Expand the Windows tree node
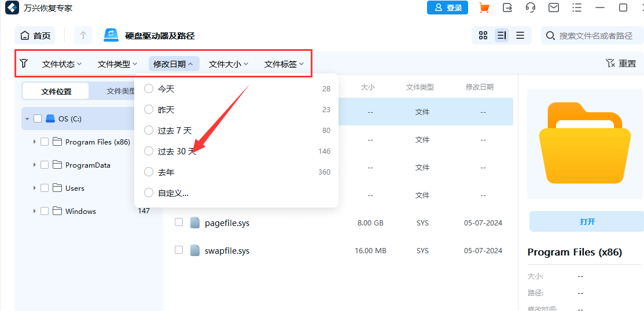Image resolution: width=644 pixels, height=311 pixels. (x=34, y=211)
